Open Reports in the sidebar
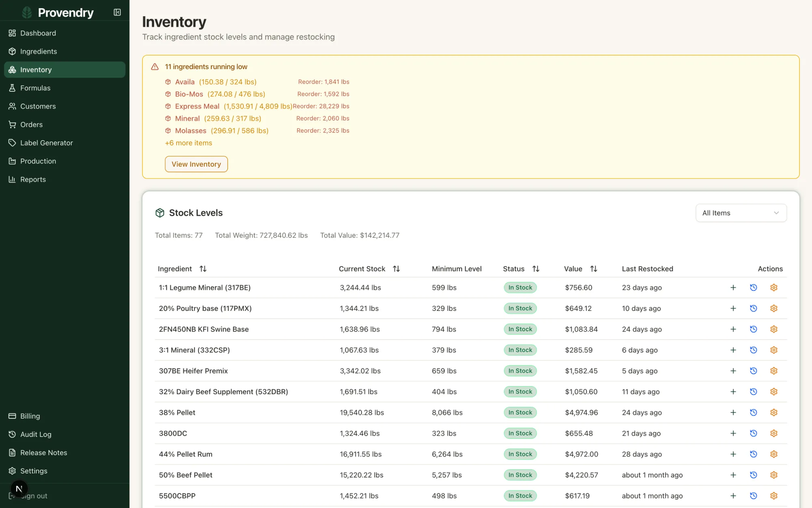The image size is (812, 508). [x=65, y=179]
